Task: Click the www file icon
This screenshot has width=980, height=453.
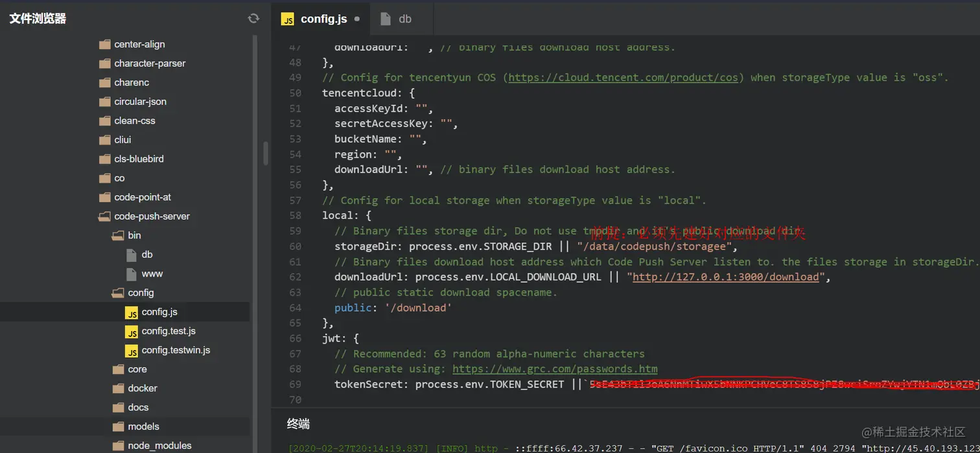Action: click(x=132, y=273)
